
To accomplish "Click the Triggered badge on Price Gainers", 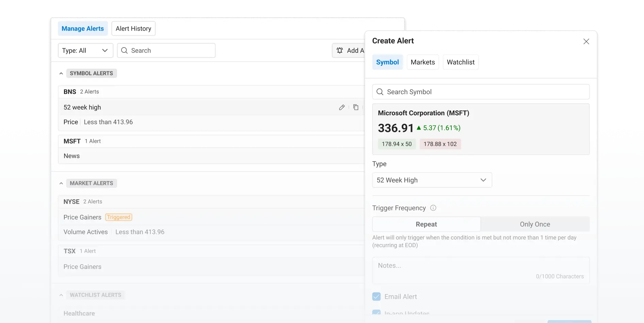I will [118, 217].
